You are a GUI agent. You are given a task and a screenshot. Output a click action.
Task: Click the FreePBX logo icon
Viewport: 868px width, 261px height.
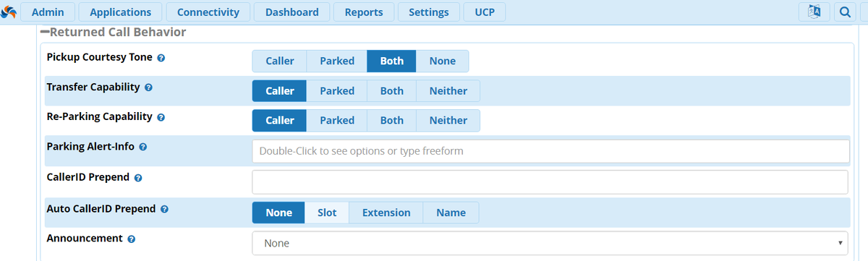tap(9, 12)
